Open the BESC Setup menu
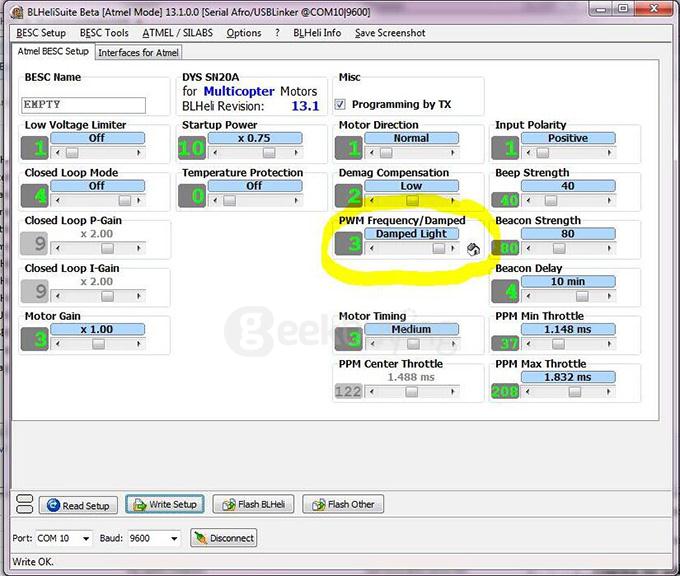Screen dimensions: 680x576 41,33
